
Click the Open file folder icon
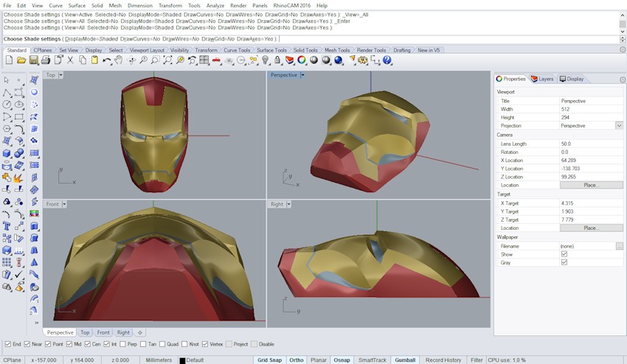tap(21, 60)
